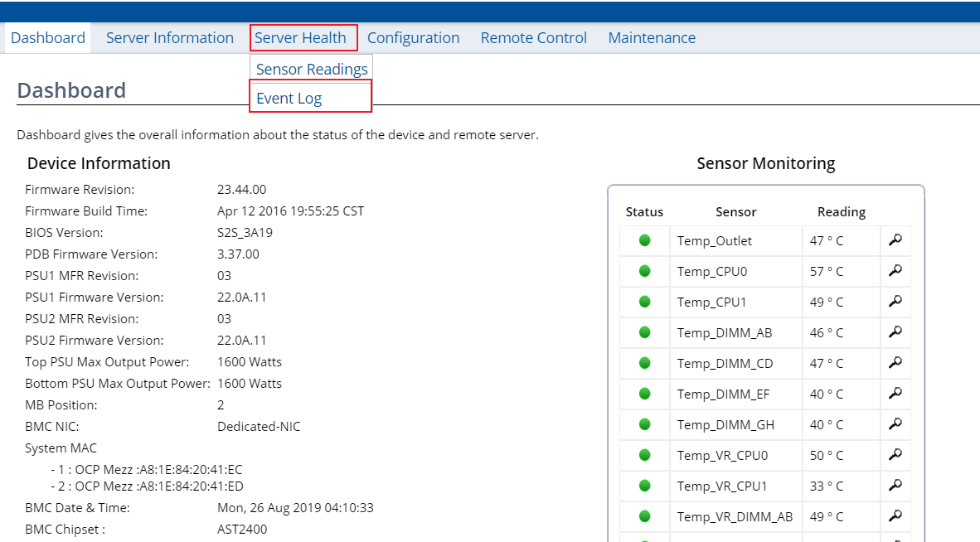The image size is (980, 542).
Task: View details of the Temp_CPU1 sensor
Action: click(895, 302)
